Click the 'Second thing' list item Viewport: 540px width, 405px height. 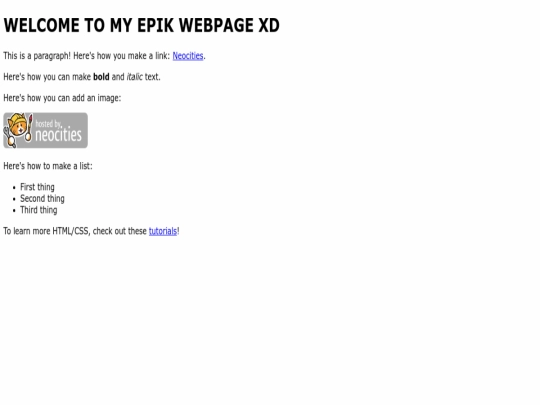tap(42, 199)
